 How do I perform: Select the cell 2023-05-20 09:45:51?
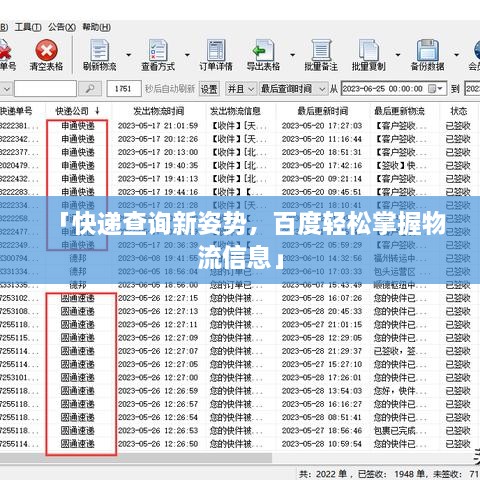322,192
